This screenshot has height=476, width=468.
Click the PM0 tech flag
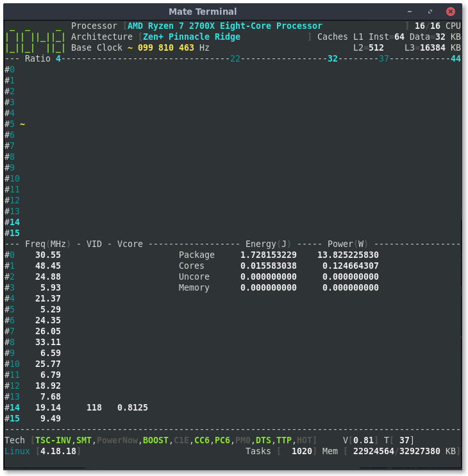pyautogui.click(x=243, y=441)
